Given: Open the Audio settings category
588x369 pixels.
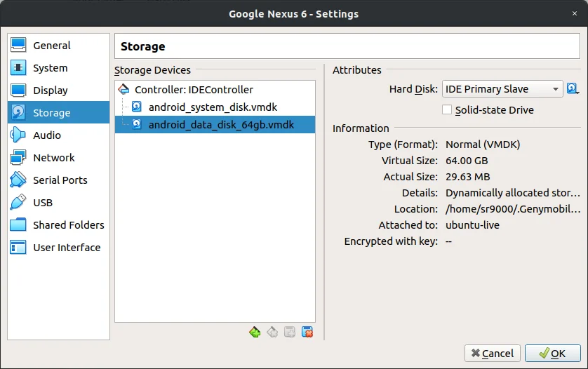Looking at the screenshot, I should click(x=58, y=135).
